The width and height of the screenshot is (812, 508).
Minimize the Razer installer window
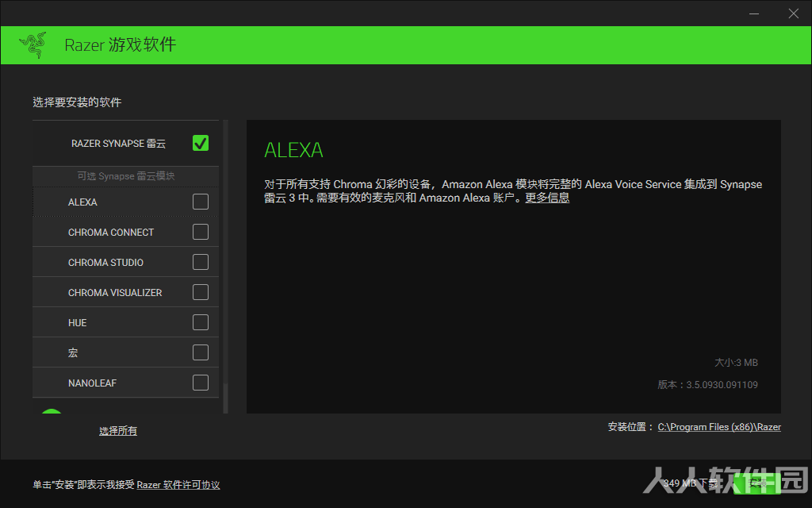(754, 13)
